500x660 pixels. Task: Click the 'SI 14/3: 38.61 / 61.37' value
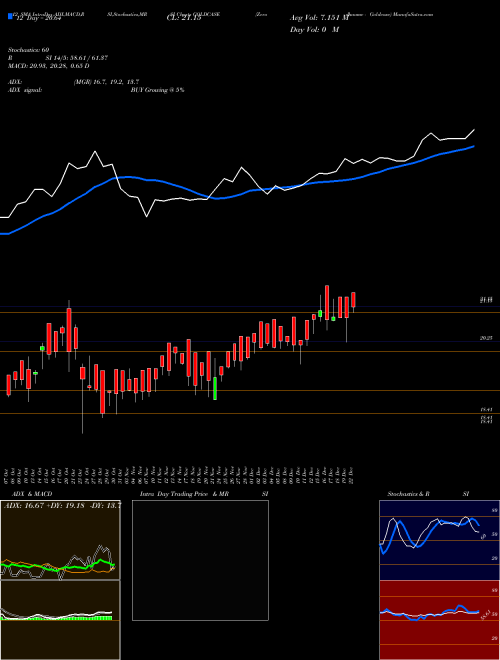77,58
